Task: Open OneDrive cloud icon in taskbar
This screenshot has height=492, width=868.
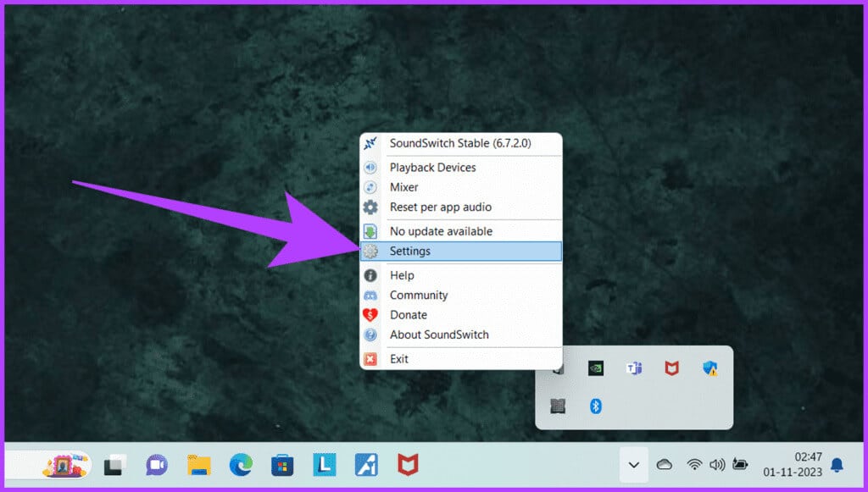Action: (x=665, y=465)
